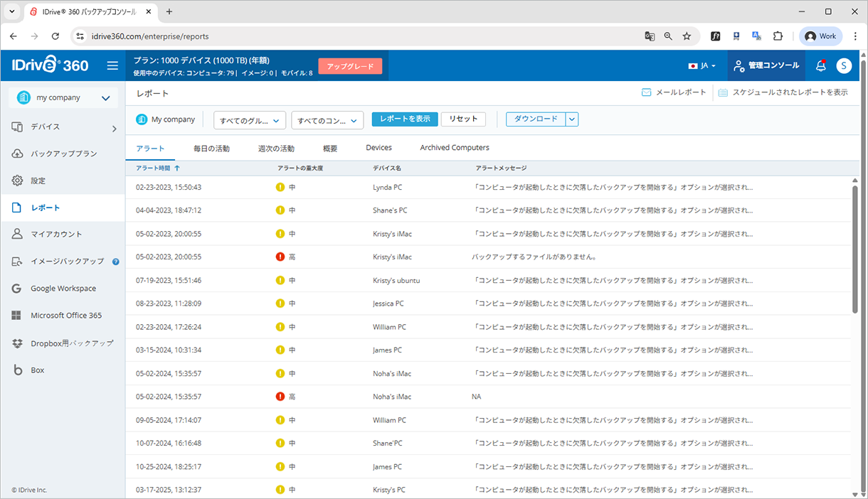Switch to the Archived Computers tab
868x499 pixels.
click(454, 148)
